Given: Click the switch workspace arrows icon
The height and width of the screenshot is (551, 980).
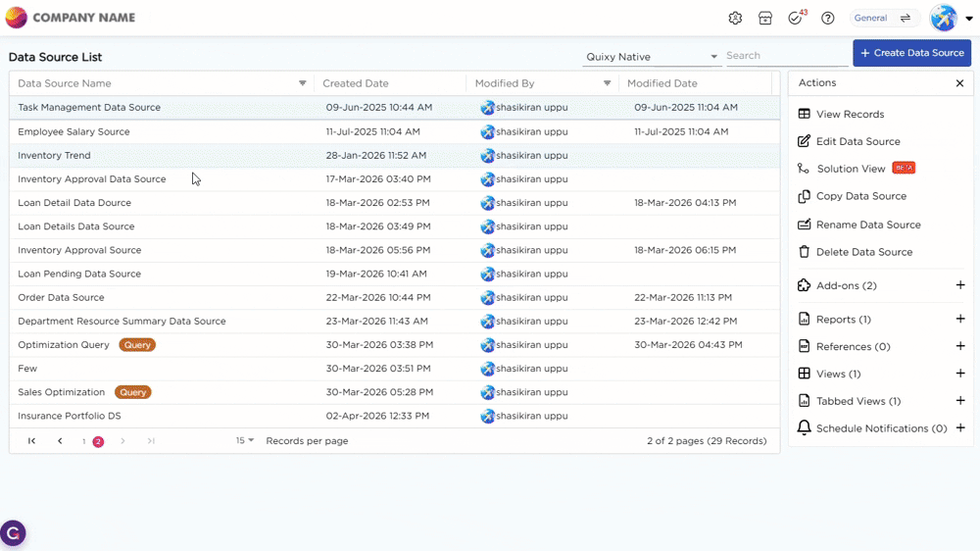Looking at the screenshot, I should pyautogui.click(x=906, y=19).
